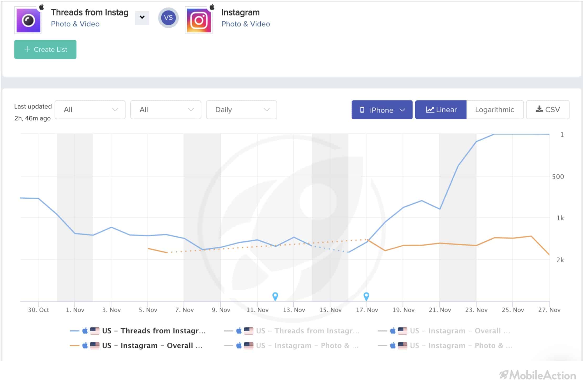Click the 30. Oct axis label
This screenshot has height=392, width=583.
tap(38, 310)
